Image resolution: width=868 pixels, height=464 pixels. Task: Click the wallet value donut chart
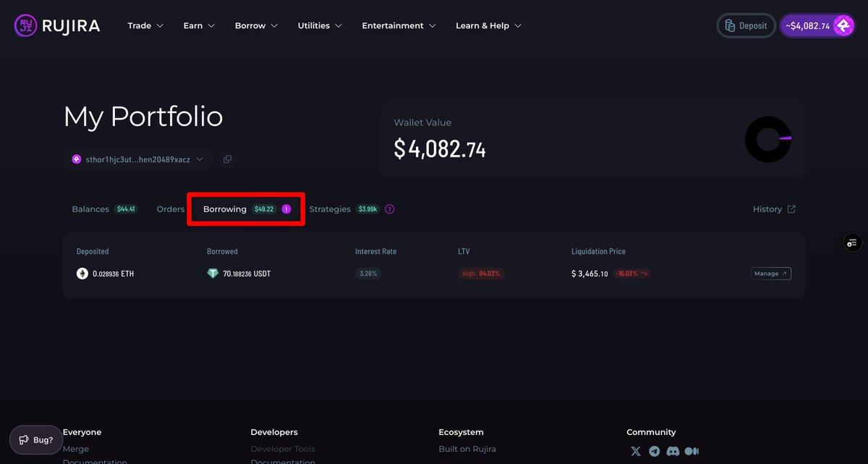(768, 139)
